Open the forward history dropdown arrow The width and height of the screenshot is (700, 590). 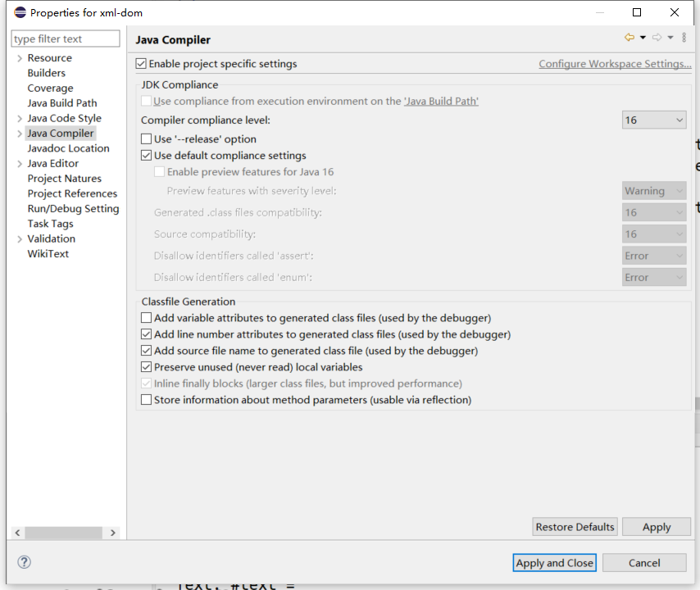[670, 38]
